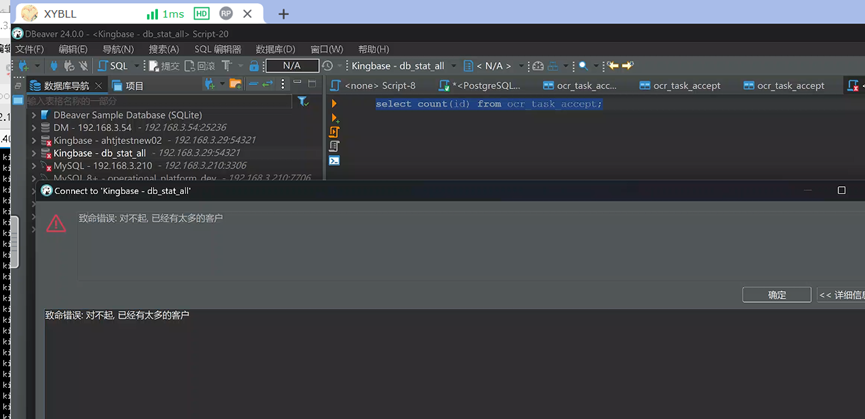Open the SQL button dropdown arrow
The width and height of the screenshot is (865, 419).
pos(137,66)
